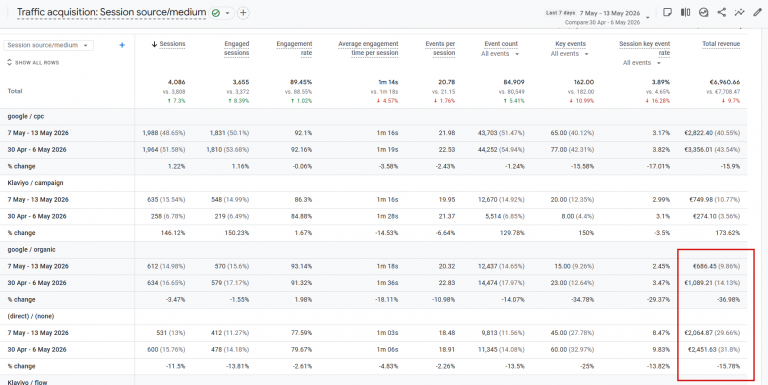Click Session key event rate column header
768x385 pixels.
645,48
